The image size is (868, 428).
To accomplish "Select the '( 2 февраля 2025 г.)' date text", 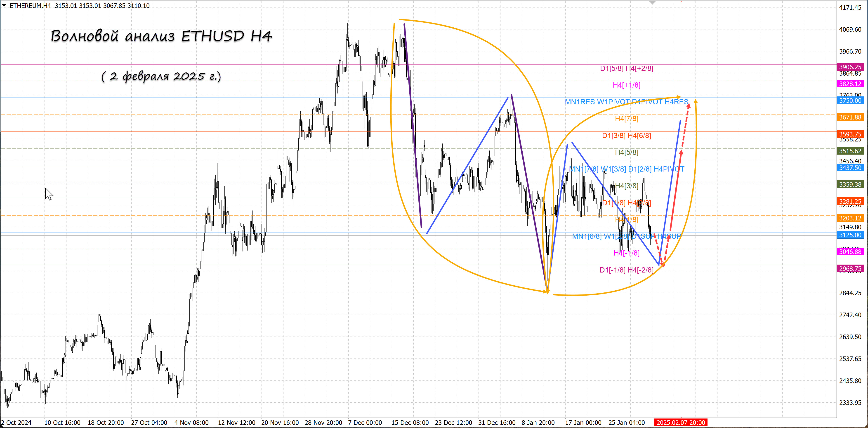I will point(161,76).
